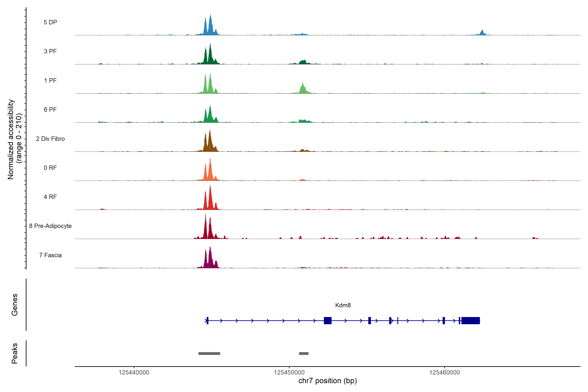This screenshot has height=392, width=588.
Task: Click the 4 RF track label
Action: point(50,197)
